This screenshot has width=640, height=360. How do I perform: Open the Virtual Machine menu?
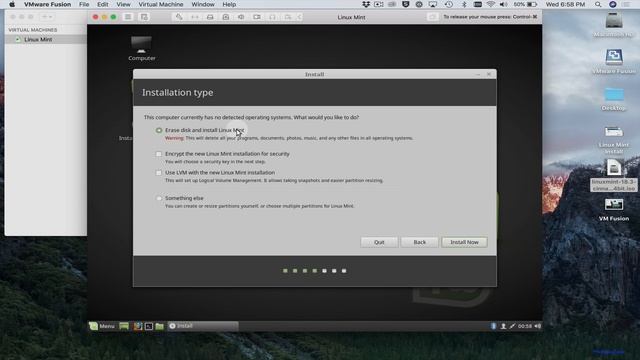click(x=161, y=4)
